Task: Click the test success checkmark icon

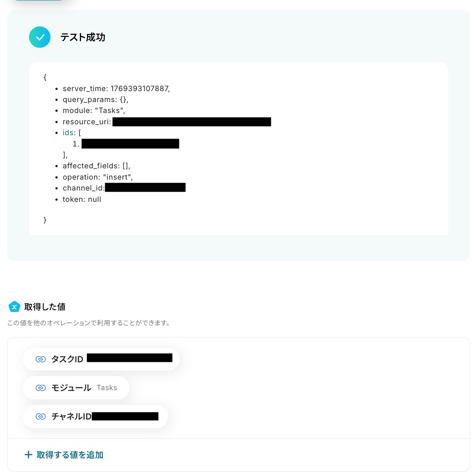Action: 40,37
